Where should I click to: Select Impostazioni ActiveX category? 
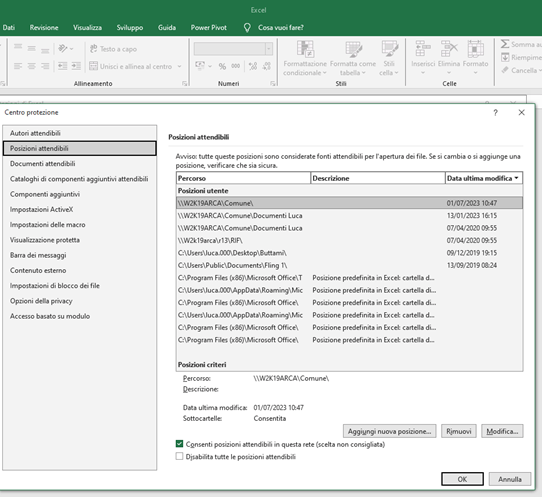click(x=80, y=209)
